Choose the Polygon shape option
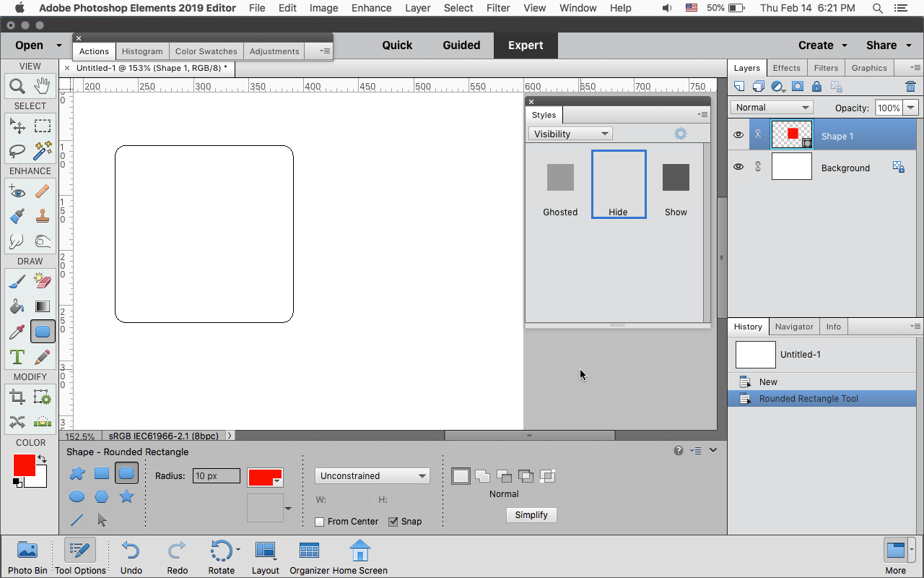Image resolution: width=924 pixels, height=578 pixels. (x=102, y=496)
